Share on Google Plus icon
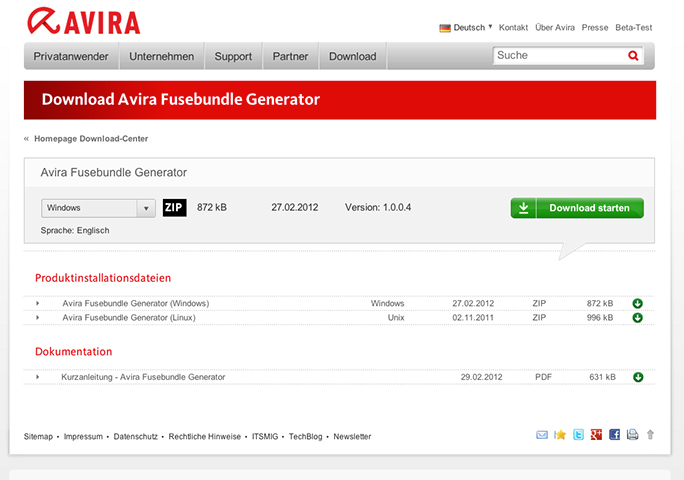The height and width of the screenshot is (480, 684). pyautogui.click(x=596, y=435)
